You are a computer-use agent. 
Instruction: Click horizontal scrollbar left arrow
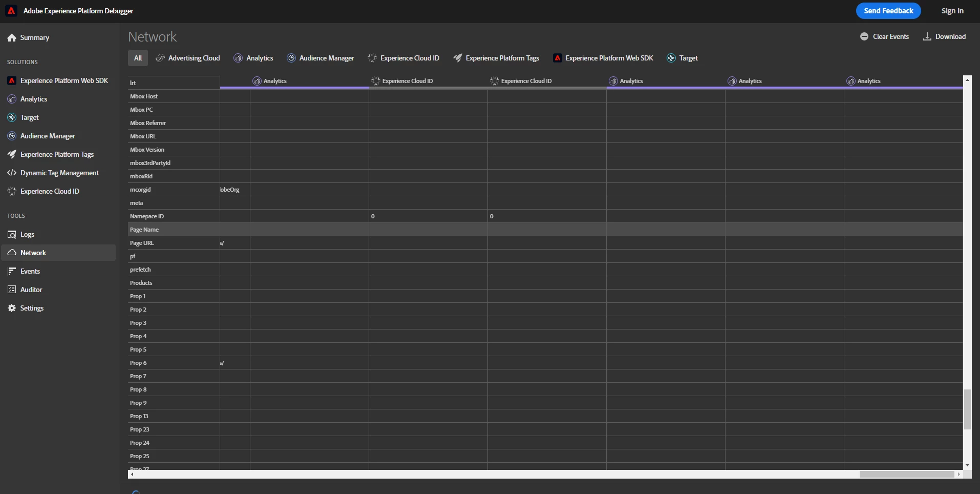[x=132, y=475]
